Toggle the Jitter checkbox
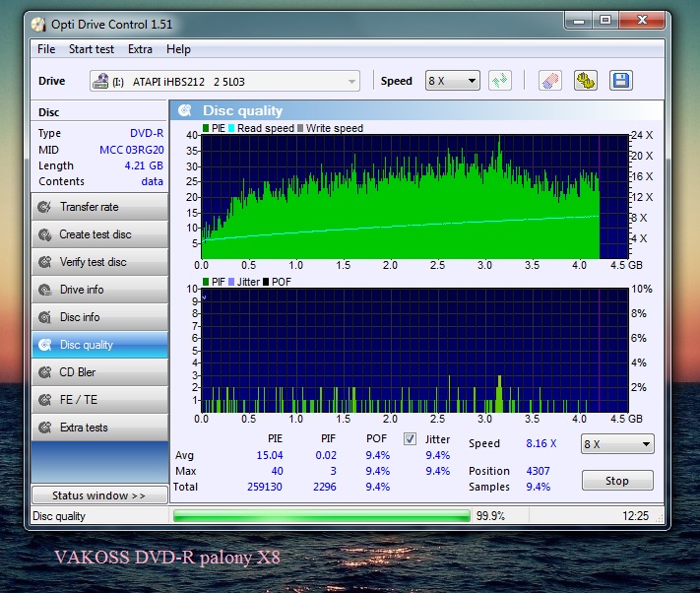Viewport: 700px width, 593px height. point(410,439)
